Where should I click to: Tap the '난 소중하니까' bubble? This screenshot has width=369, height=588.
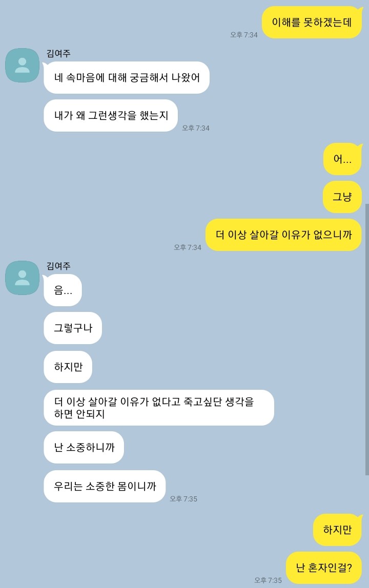pyautogui.click(x=84, y=447)
